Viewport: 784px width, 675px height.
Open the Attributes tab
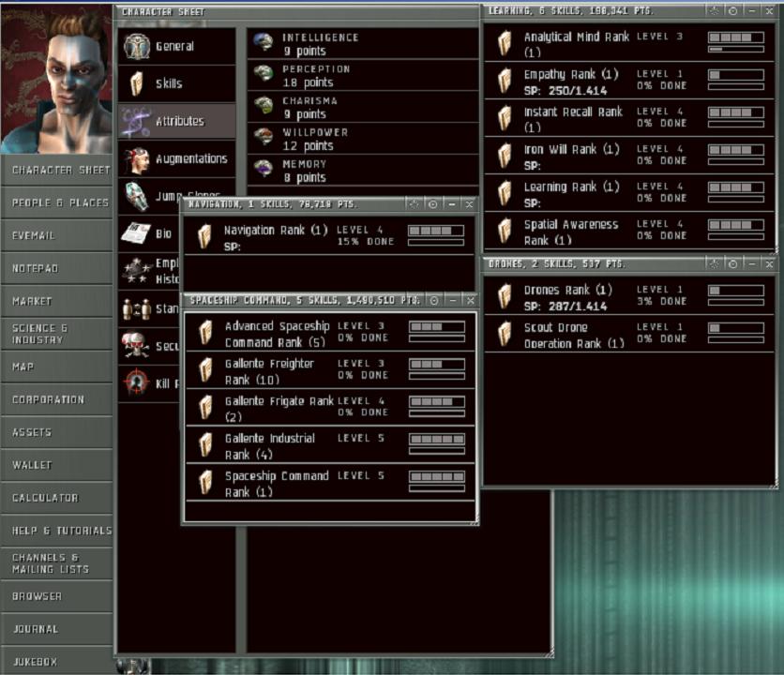(x=177, y=121)
